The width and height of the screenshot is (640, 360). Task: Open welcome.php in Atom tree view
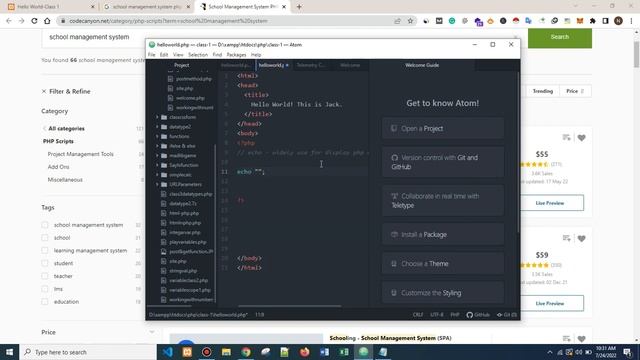click(190, 98)
